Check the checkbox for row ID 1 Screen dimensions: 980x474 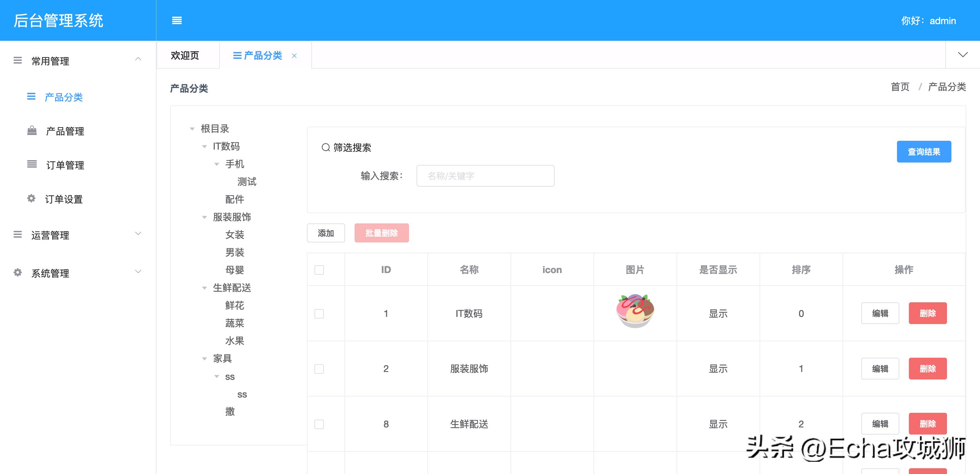click(319, 314)
